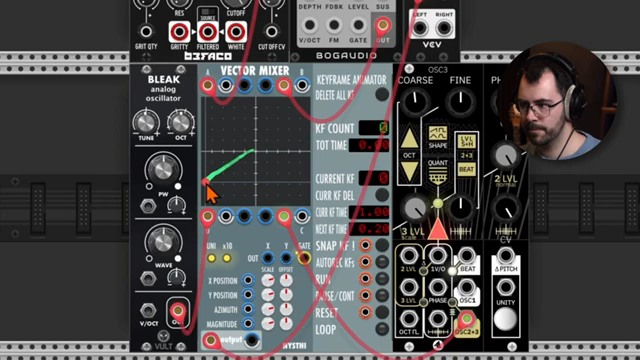Click the PAUSE/CONT input jack

click(x=365, y=295)
